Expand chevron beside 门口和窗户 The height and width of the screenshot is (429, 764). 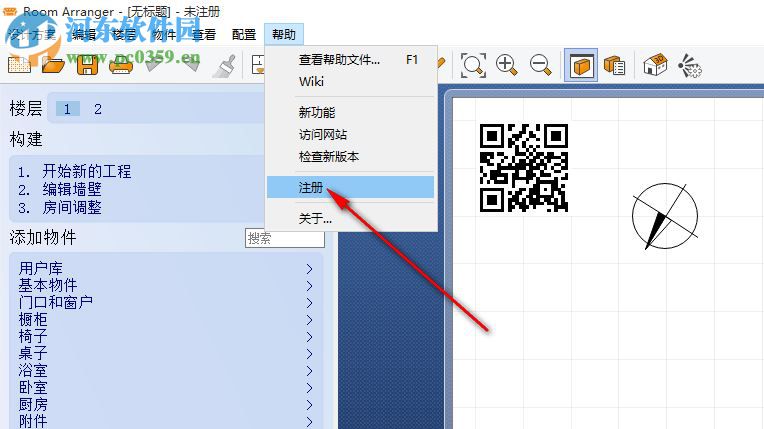[x=309, y=303]
